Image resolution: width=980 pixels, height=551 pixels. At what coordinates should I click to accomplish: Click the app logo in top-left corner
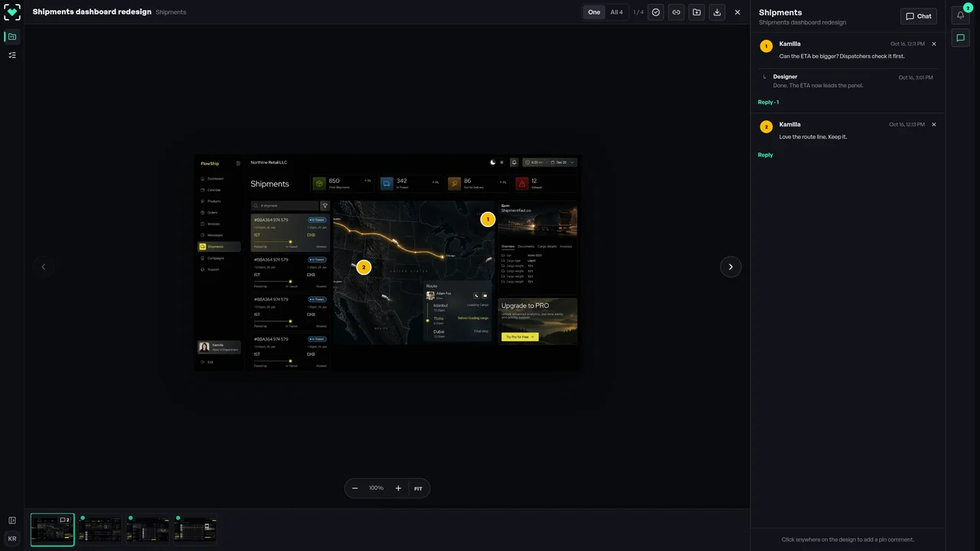click(x=12, y=12)
